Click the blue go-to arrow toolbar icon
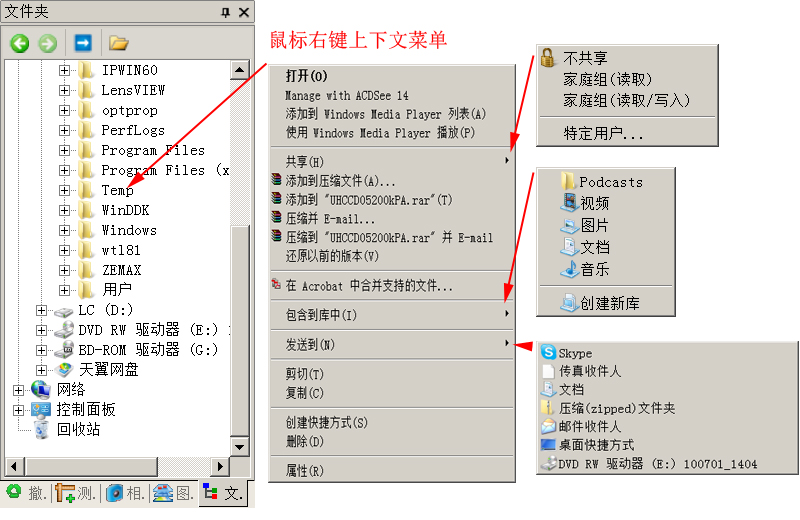Screen dimensions: 800x520 pyautogui.click(x=83, y=43)
